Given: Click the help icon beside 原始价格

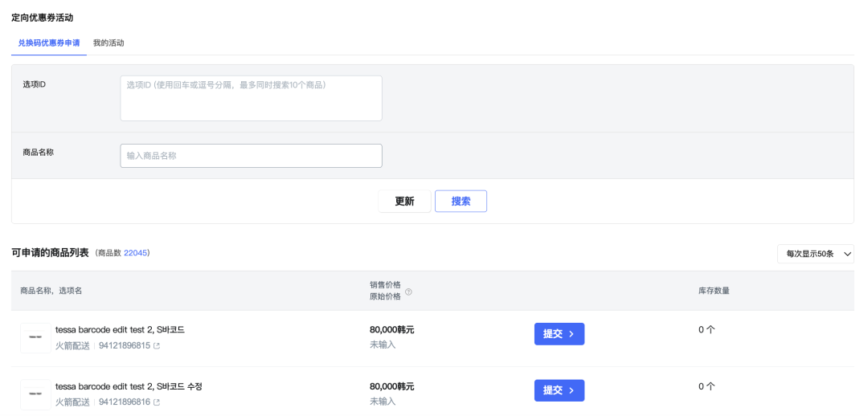Looking at the screenshot, I should pyautogui.click(x=408, y=292).
